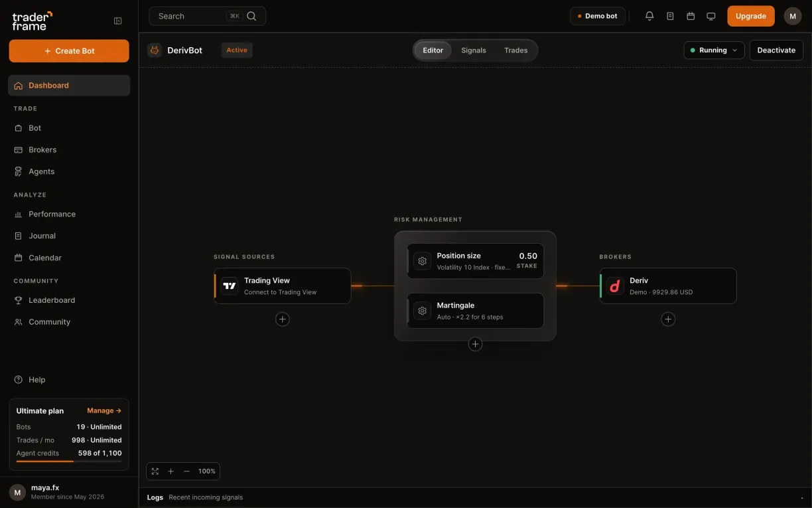This screenshot has height=508, width=812.
Task: Open the Logs panel label
Action: [x=155, y=497]
